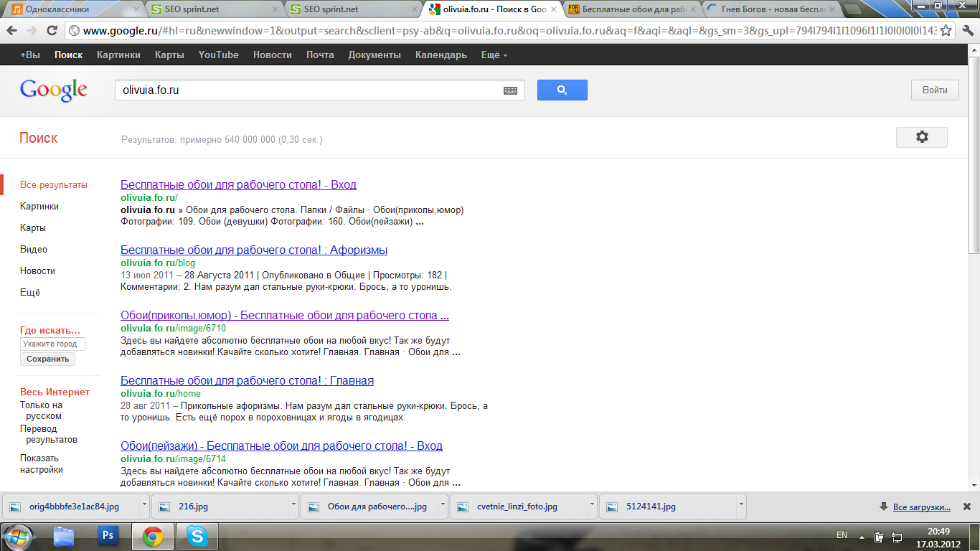Open downloaded file cvetnie_linzi_foto.jpg
Image resolution: width=980 pixels, height=551 pixels.
tap(519, 506)
